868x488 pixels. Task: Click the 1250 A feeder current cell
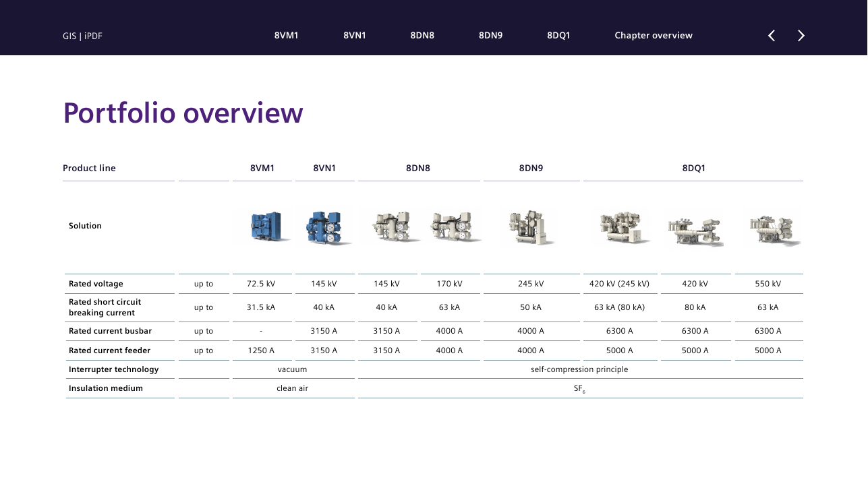pos(261,350)
